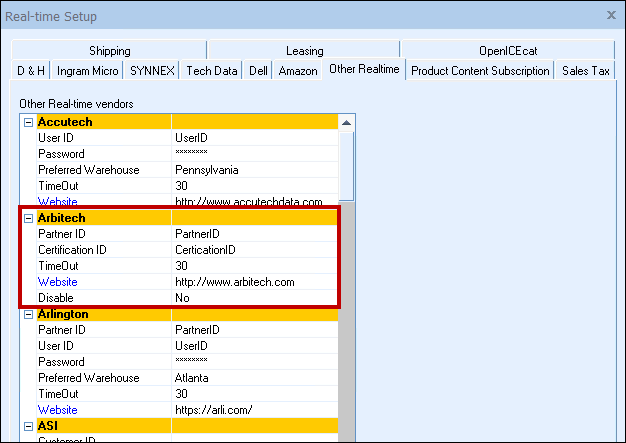626x443 pixels.
Task: Edit the Accutech TimeOut value
Action: pyautogui.click(x=255, y=186)
